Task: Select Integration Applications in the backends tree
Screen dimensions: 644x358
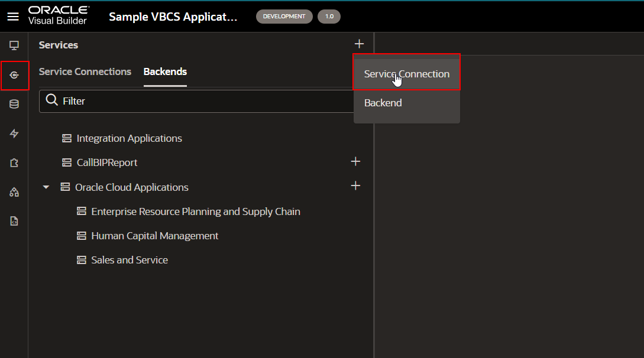Action: (130, 139)
